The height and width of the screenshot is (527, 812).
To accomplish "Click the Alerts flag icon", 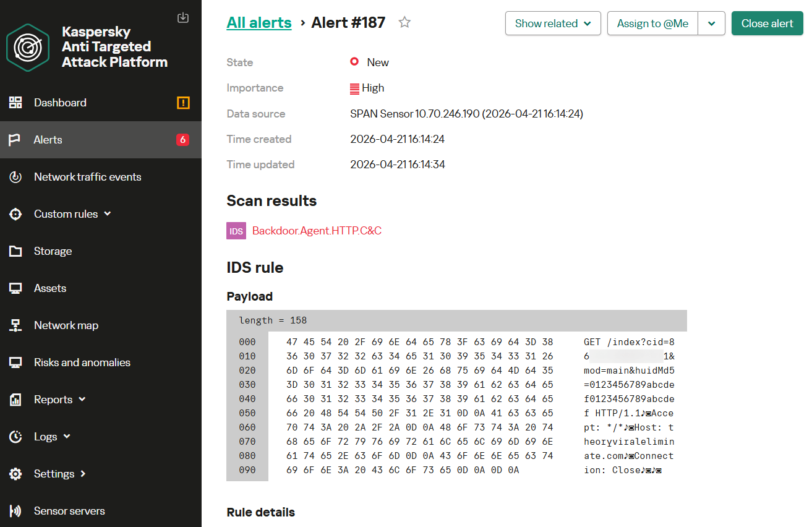I will [15, 140].
